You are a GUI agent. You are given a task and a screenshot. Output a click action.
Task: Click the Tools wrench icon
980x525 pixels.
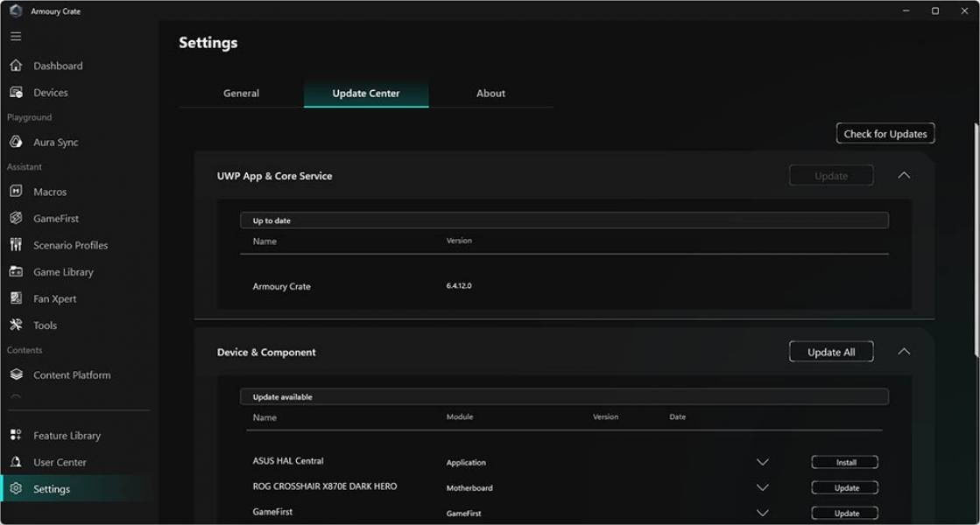[17, 325]
